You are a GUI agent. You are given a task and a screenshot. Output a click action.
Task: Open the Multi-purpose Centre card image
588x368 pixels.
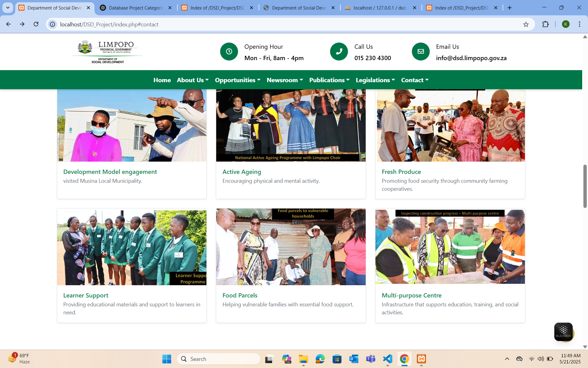point(450,247)
